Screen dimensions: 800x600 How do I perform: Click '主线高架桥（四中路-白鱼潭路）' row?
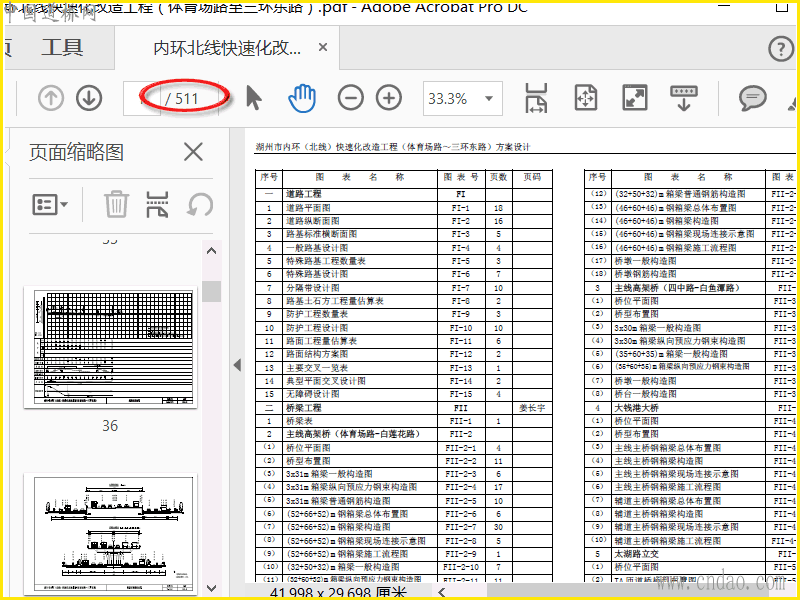(677, 288)
